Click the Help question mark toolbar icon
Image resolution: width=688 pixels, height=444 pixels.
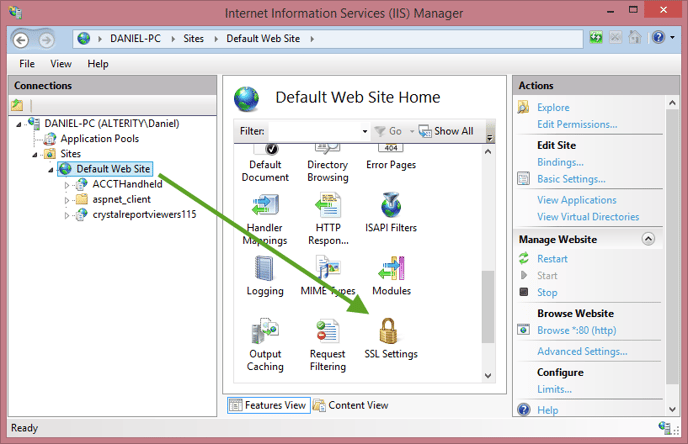pos(658,38)
